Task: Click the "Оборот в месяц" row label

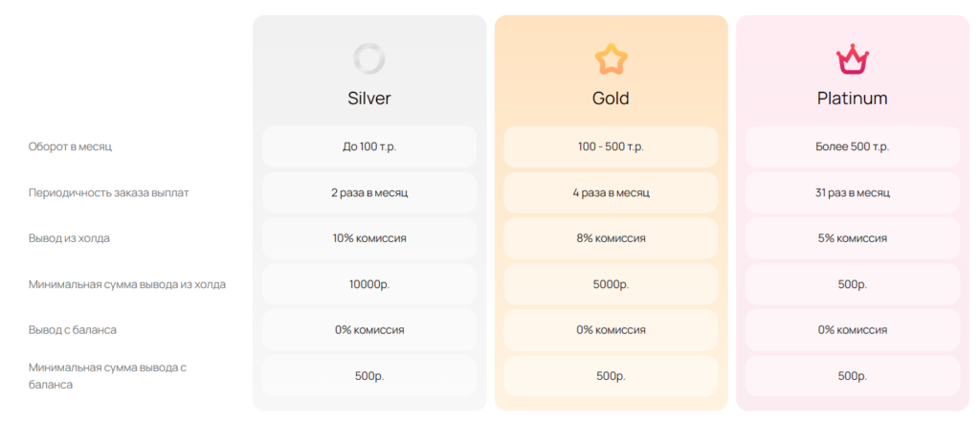Action: tap(70, 147)
